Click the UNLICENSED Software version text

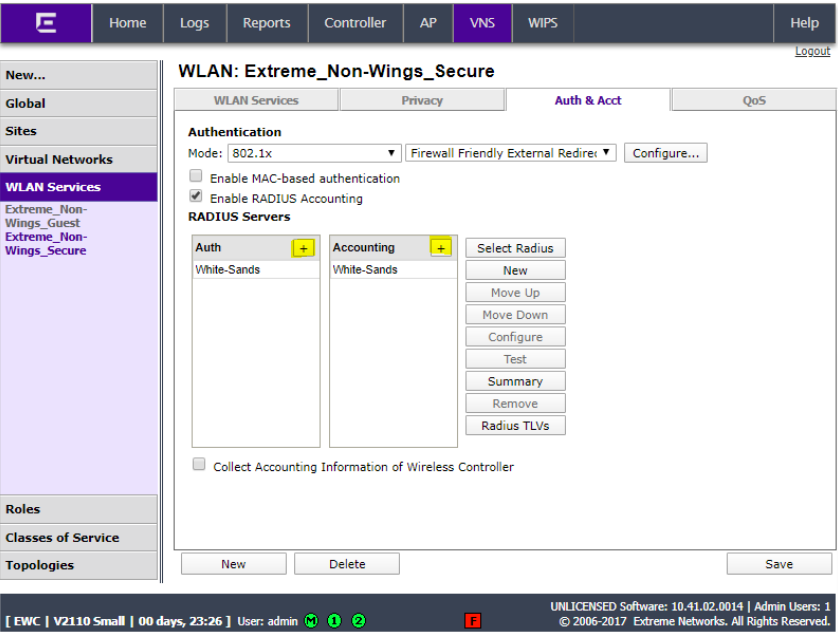pos(647,607)
